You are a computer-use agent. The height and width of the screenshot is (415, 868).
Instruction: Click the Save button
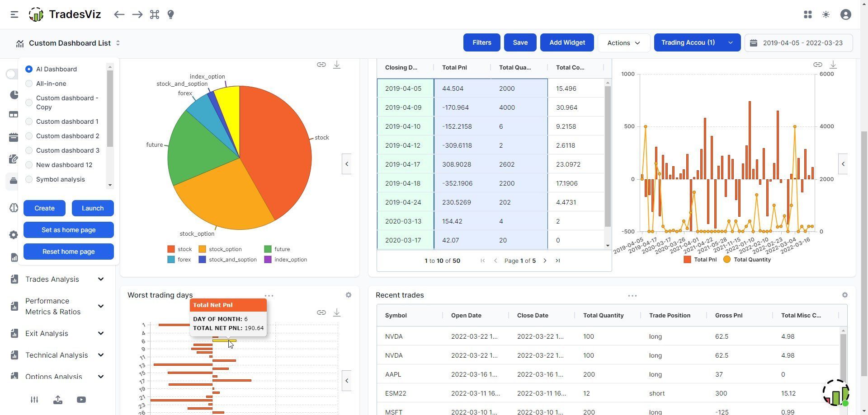click(x=520, y=42)
